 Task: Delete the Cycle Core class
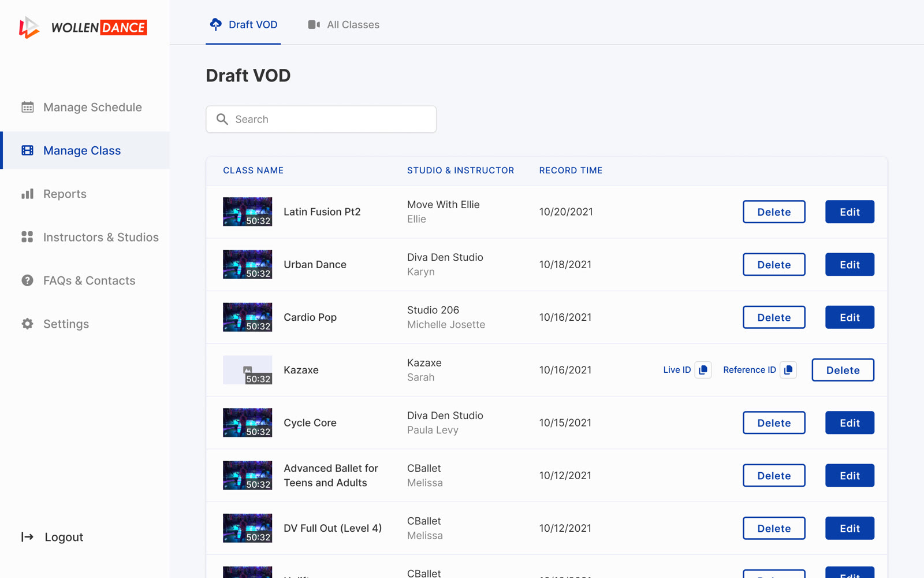click(x=774, y=423)
